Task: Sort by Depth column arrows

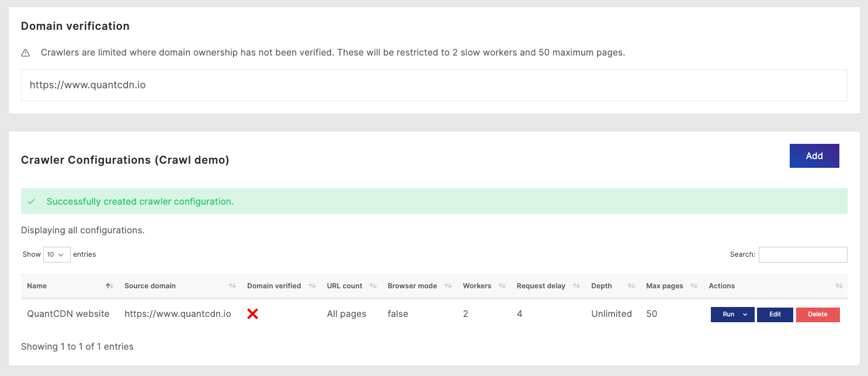Action: (631, 286)
